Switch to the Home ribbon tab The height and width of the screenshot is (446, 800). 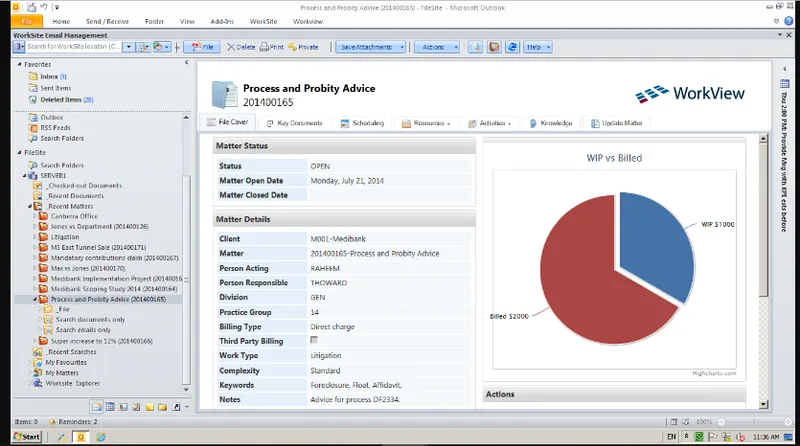coord(61,21)
